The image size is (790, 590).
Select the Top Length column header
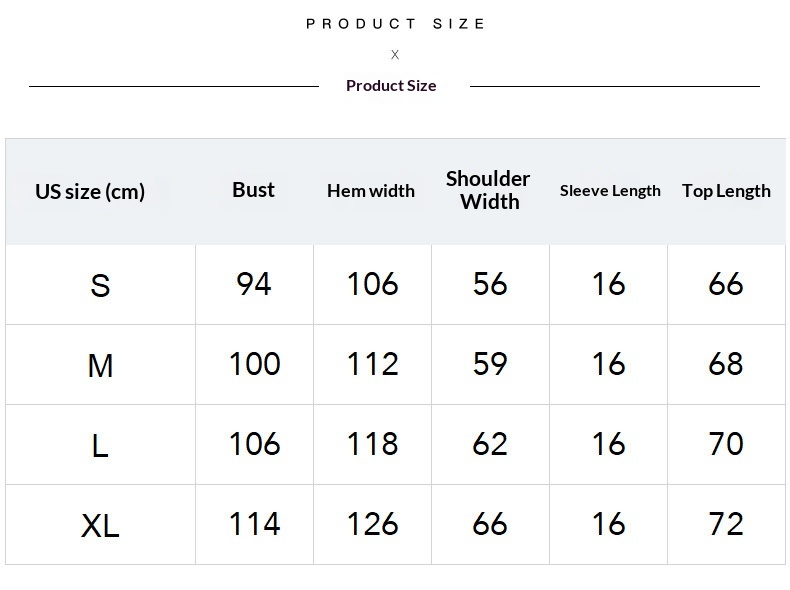(726, 191)
